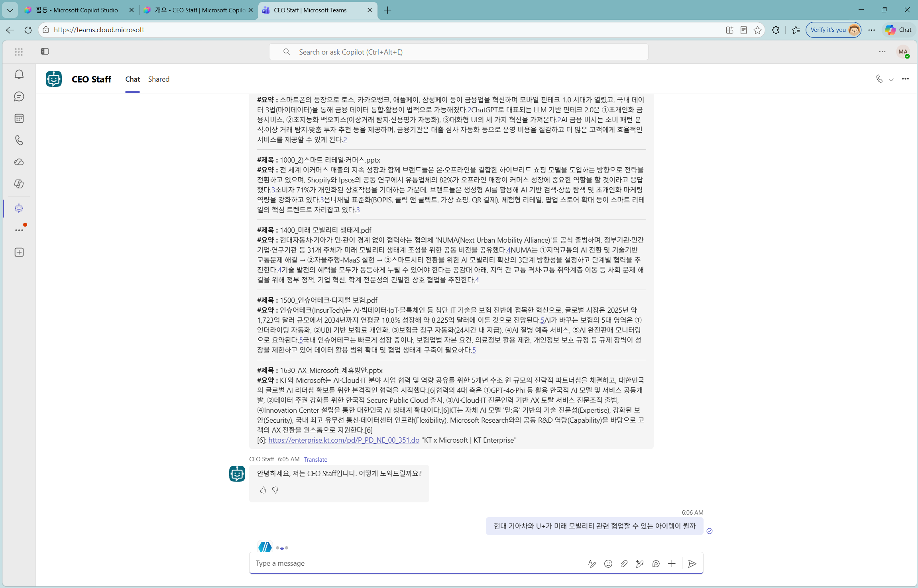Viewport: 918px width, 588px height.
Task: Switch to Copilot Studio 활동 browser tab
Action: point(77,10)
